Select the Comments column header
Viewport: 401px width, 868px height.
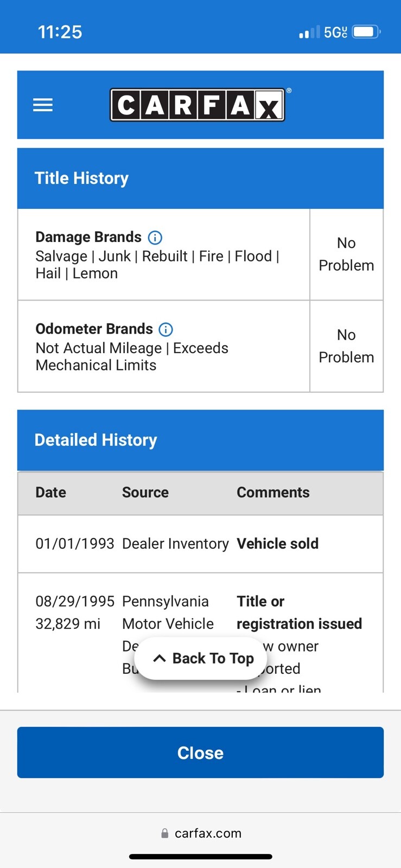pyautogui.click(x=273, y=493)
